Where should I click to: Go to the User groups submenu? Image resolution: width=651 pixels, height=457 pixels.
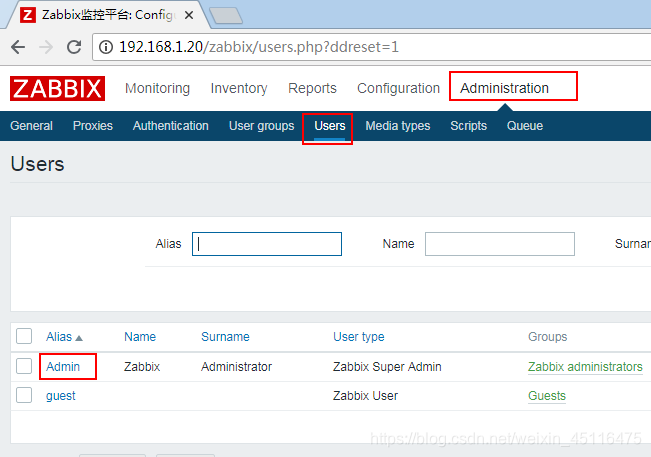(x=262, y=126)
